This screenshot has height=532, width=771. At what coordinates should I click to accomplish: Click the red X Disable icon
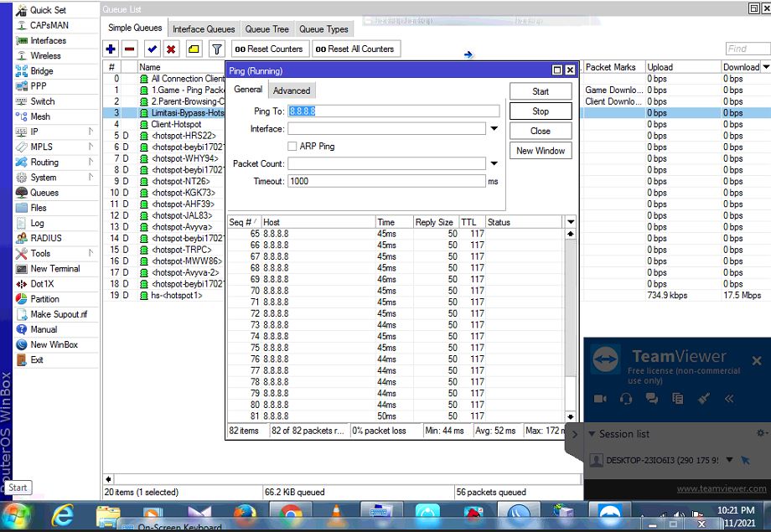click(x=171, y=49)
